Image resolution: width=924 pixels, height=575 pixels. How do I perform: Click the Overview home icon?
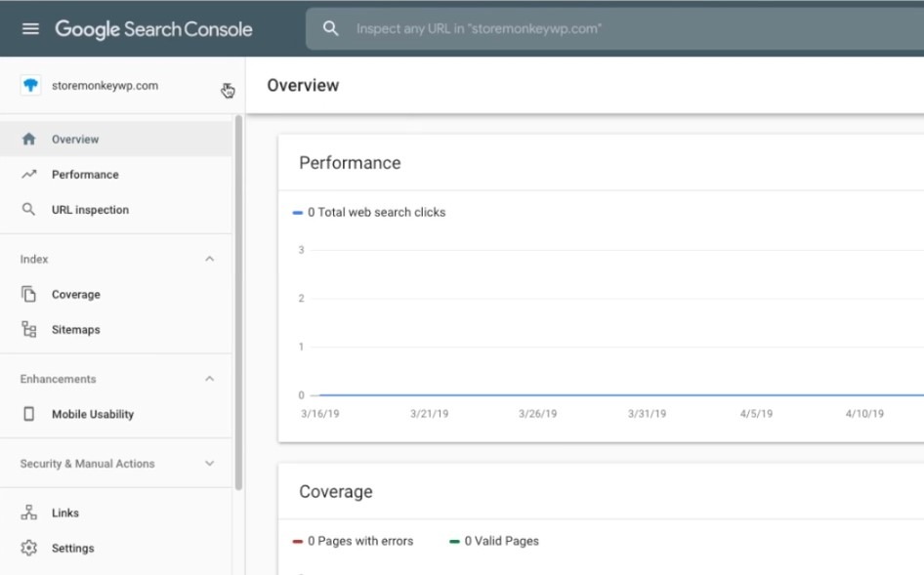point(29,139)
